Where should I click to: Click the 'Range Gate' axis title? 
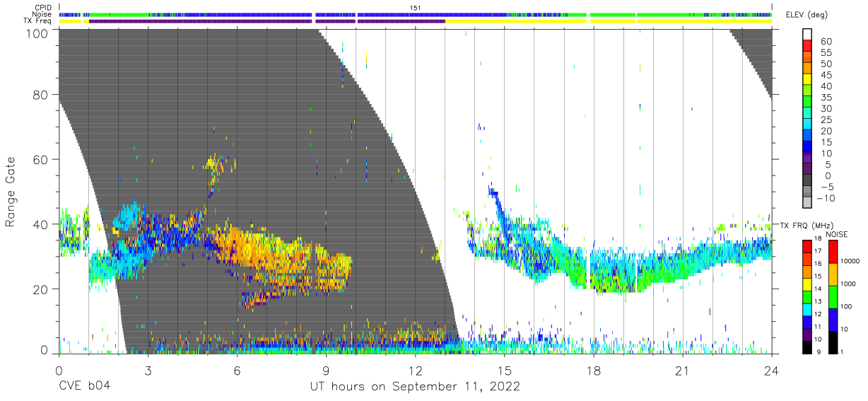pyautogui.click(x=11, y=193)
